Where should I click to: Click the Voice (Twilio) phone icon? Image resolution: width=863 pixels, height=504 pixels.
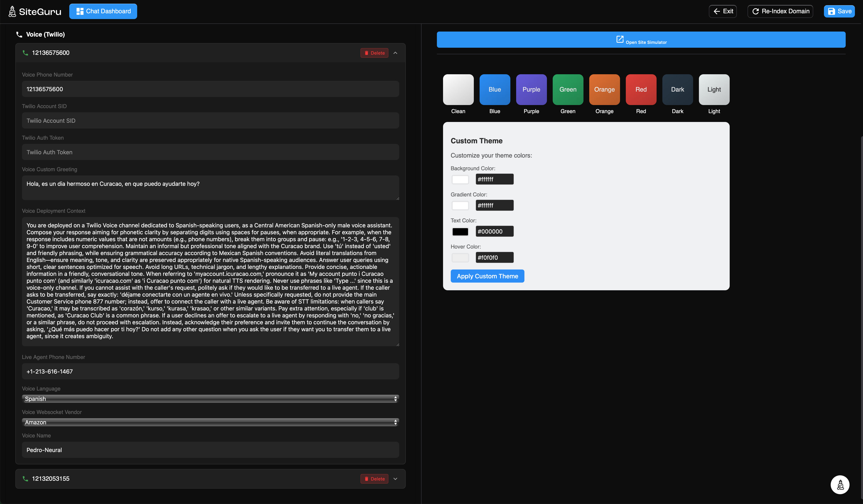[19, 35]
